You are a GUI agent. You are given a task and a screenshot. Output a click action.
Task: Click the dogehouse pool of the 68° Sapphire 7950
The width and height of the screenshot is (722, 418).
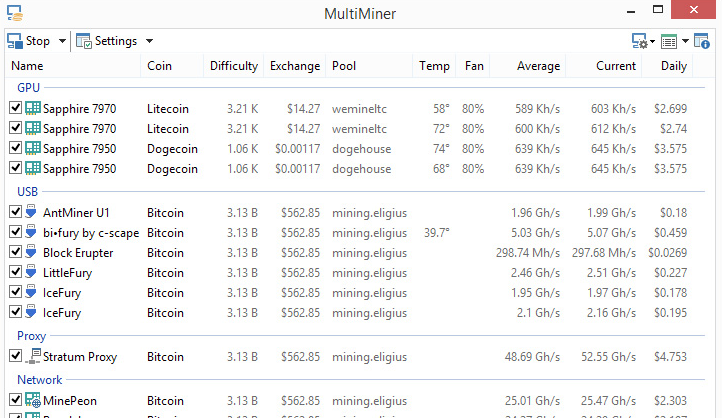(x=361, y=169)
